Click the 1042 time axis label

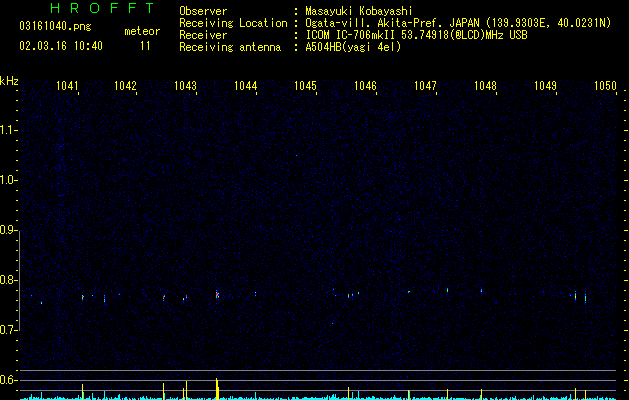click(x=126, y=85)
